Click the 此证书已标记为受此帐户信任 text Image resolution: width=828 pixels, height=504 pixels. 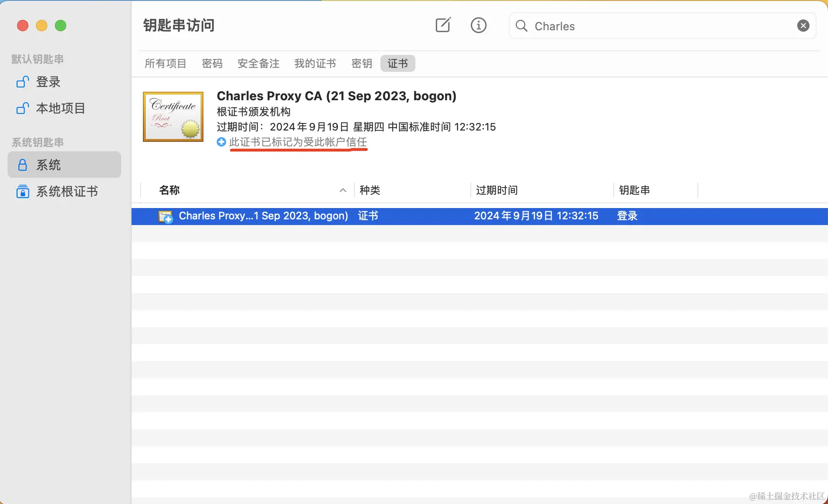coord(298,142)
